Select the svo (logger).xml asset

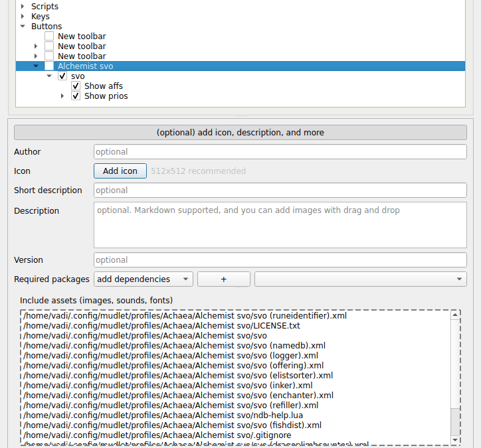171,356
